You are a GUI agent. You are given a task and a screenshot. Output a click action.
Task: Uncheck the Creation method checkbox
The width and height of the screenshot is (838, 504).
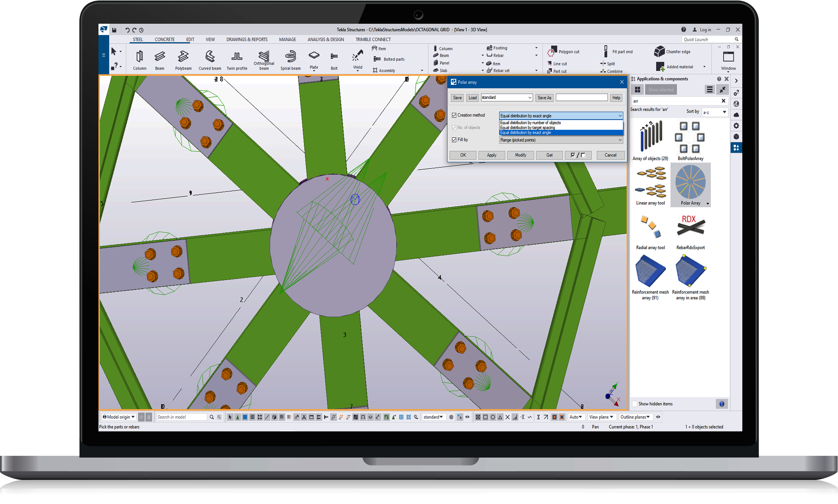coord(454,115)
